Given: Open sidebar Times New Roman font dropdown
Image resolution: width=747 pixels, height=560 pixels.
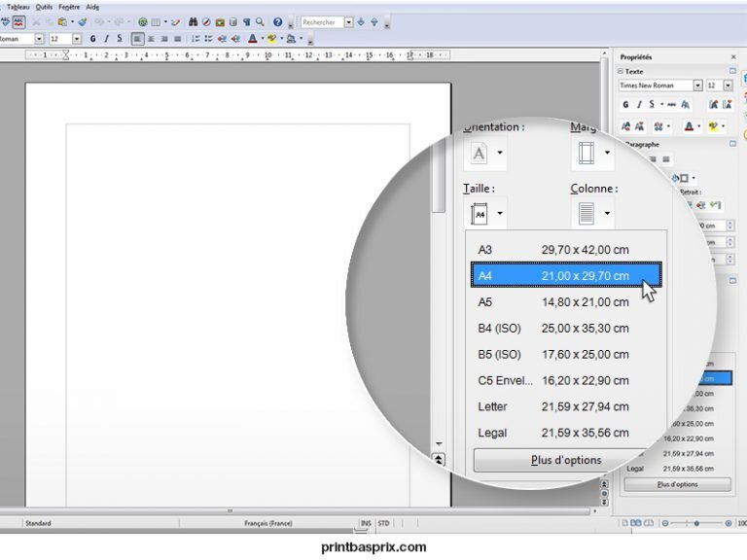Looking at the screenshot, I should pos(698,86).
